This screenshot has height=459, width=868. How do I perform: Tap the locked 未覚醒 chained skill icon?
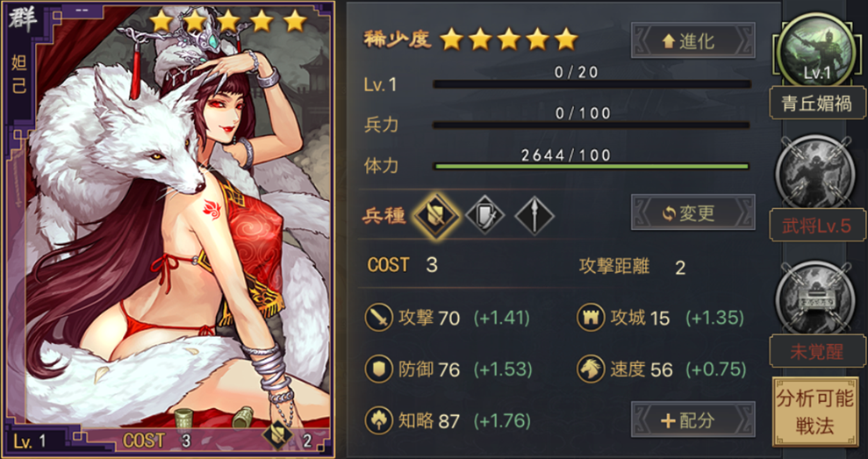coord(817,299)
